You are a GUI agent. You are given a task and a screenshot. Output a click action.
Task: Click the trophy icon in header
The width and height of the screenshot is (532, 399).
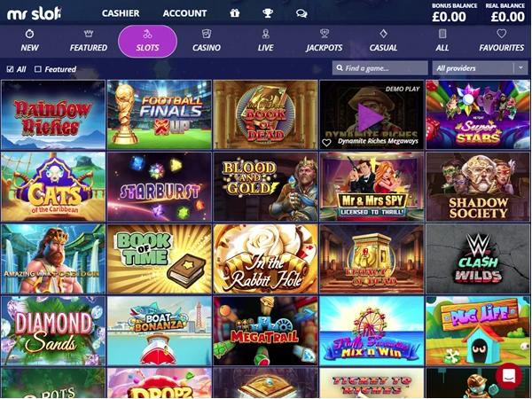pos(268,13)
